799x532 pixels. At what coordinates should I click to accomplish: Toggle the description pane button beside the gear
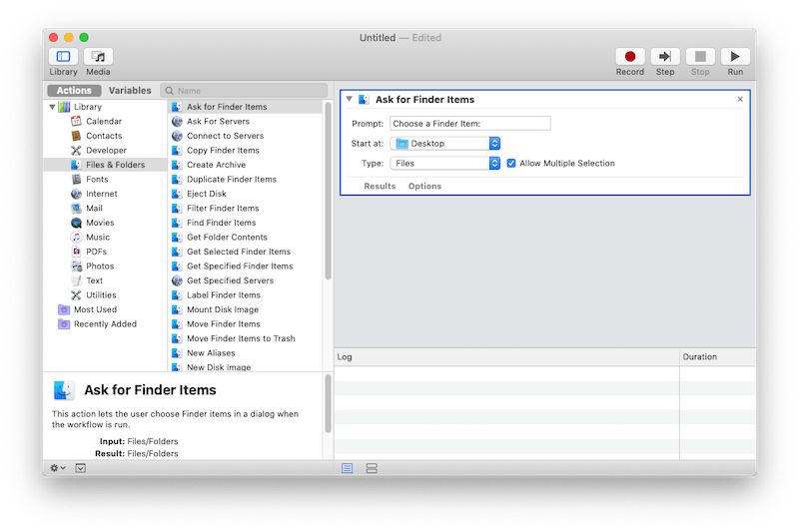coord(81,468)
